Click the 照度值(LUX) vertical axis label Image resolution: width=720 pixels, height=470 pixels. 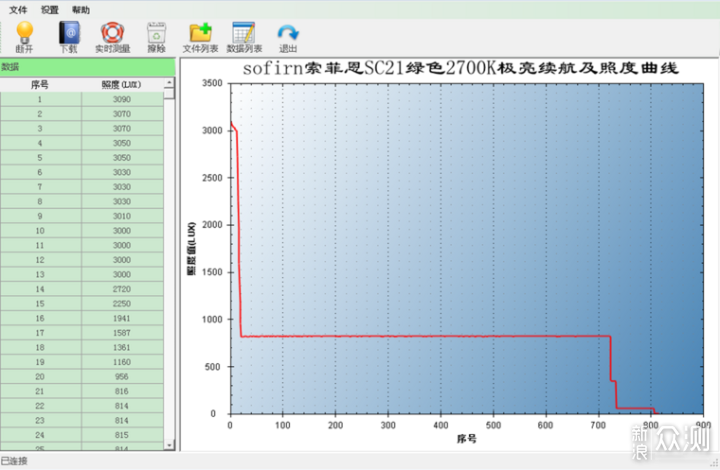point(191,249)
